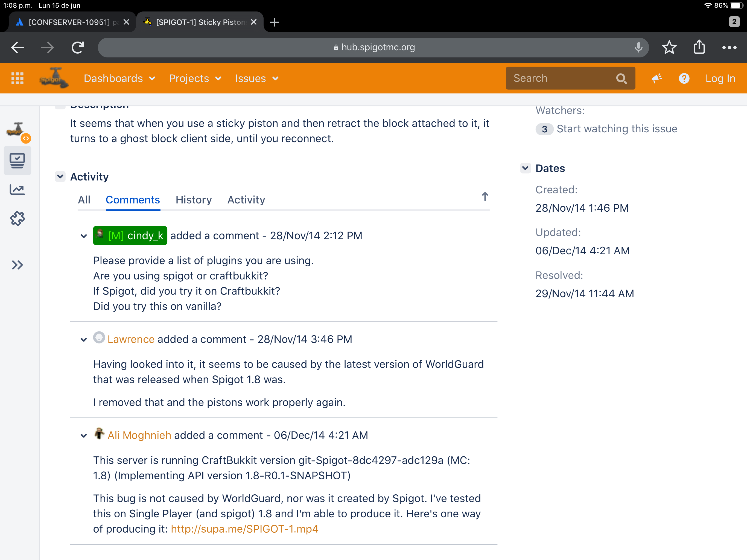Open the sidebar add-ons puzzle icon
Viewport: 747px width, 560px height.
(17, 218)
